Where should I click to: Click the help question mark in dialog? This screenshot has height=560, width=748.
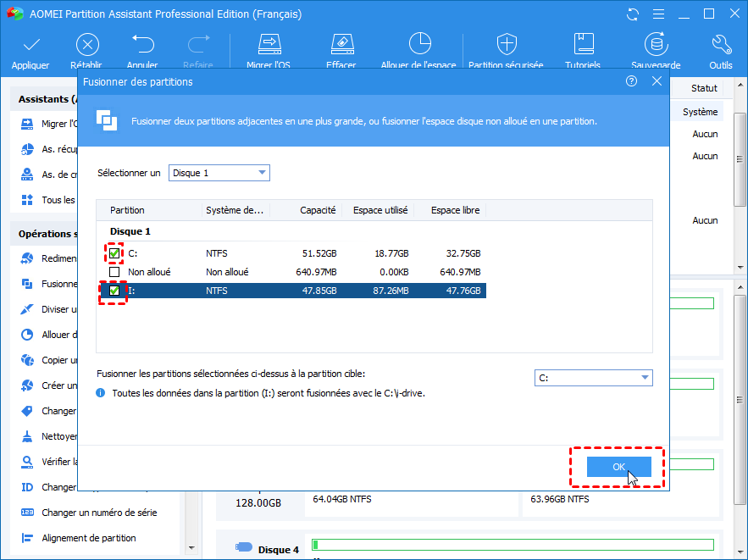click(x=631, y=81)
